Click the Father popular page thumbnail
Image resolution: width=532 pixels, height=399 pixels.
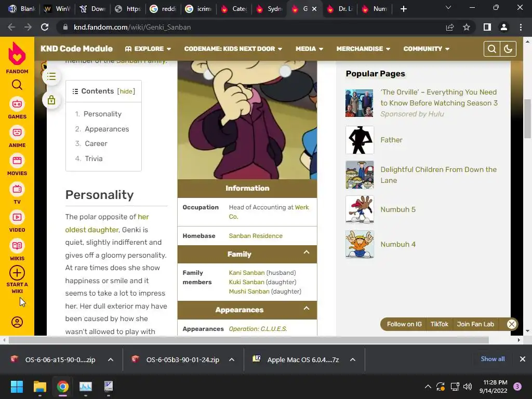tap(360, 140)
